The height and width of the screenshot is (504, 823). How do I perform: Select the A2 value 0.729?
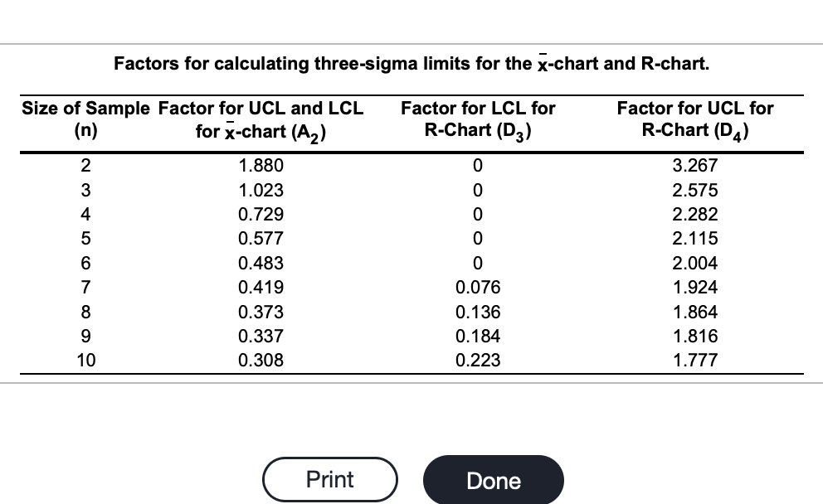(x=261, y=215)
